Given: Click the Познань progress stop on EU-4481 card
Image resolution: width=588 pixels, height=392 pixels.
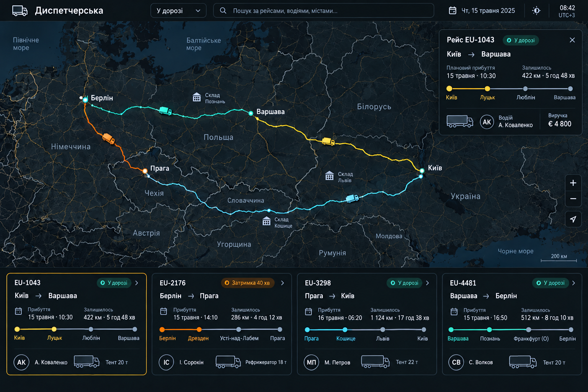Looking at the screenshot, I should pyautogui.click(x=489, y=330).
